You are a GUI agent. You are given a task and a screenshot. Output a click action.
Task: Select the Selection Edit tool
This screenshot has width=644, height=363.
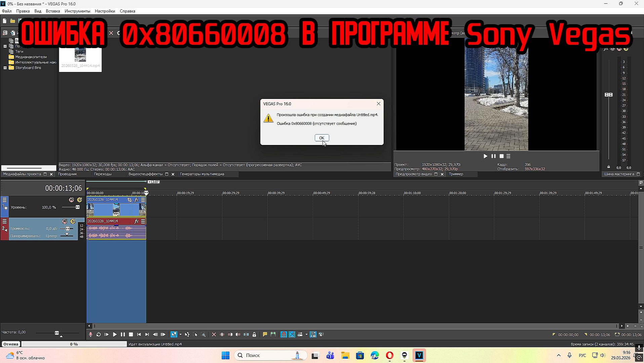coord(195,334)
